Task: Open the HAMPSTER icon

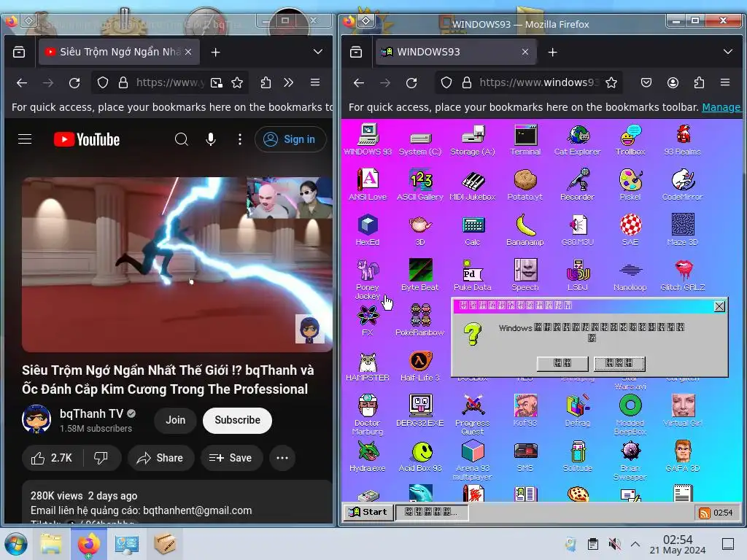Action: (368, 366)
